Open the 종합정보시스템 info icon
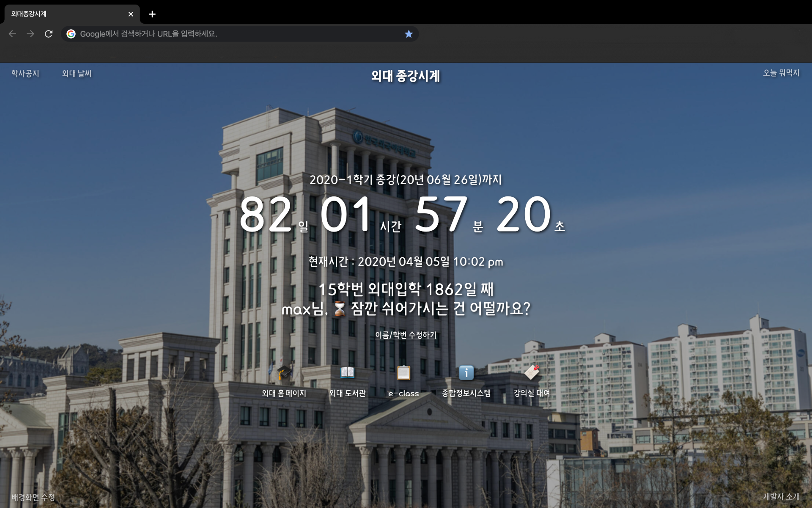Image resolution: width=812 pixels, height=508 pixels. pyautogui.click(x=466, y=373)
